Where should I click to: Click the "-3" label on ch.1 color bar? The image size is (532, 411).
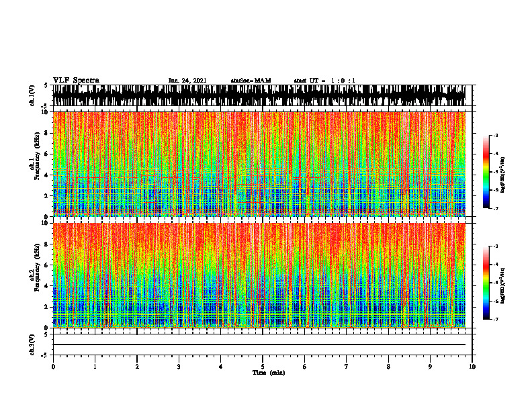pyautogui.click(x=496, y=135)
